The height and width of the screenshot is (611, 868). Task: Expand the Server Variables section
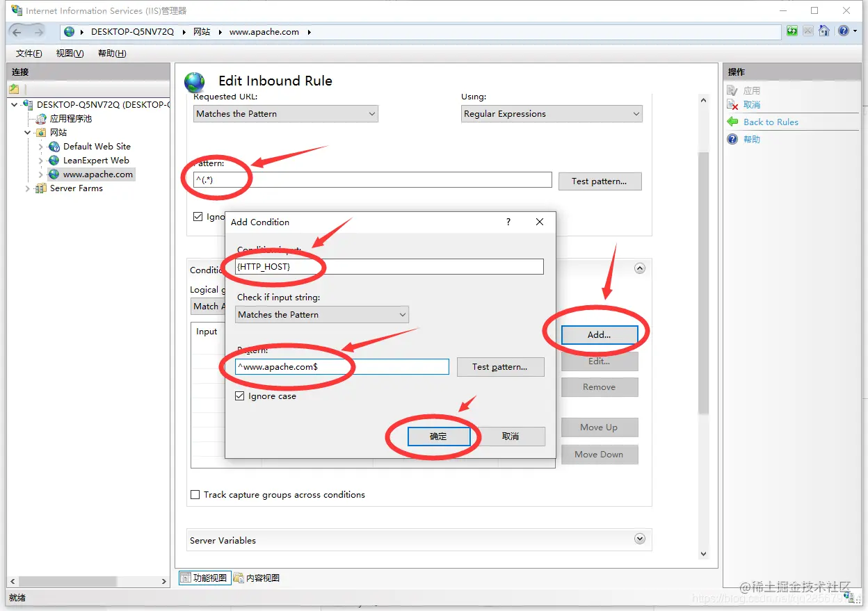pos(640,539)
